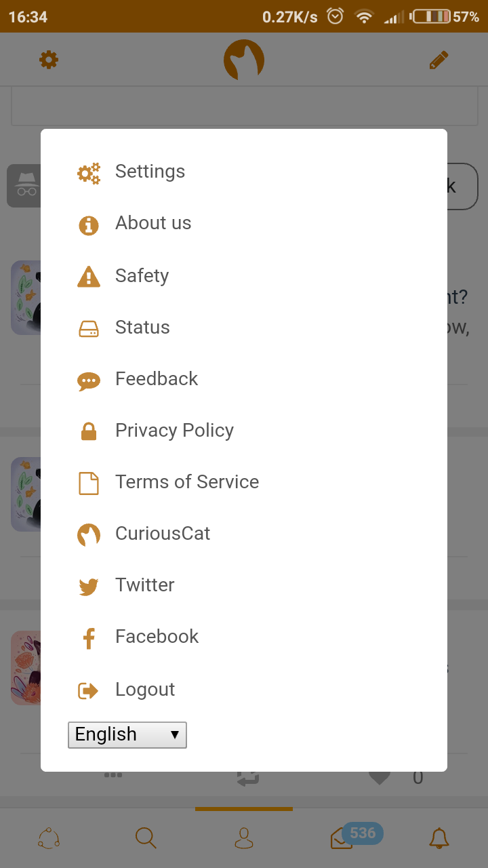Click the language selector arrow

pyautogui.click(x=175, y=735)
